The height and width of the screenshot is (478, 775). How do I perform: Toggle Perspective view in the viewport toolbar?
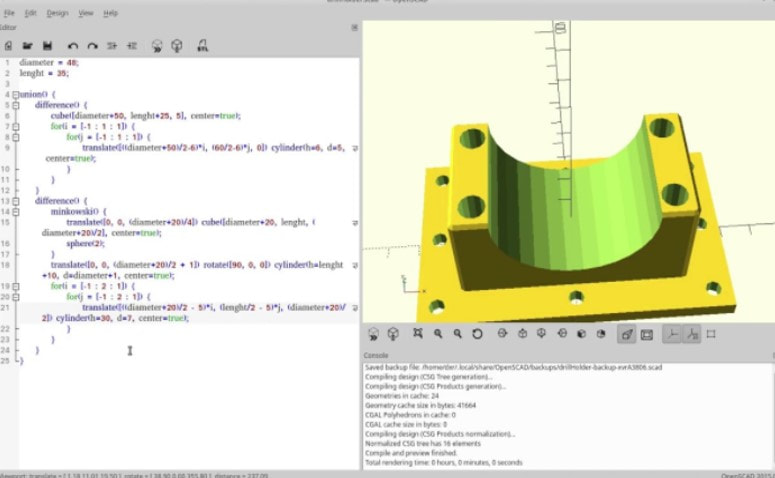point(626,334)
